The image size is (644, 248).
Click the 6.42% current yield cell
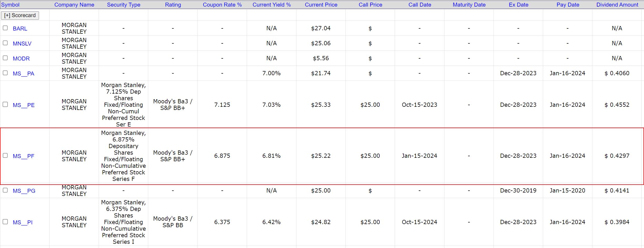click(x=271, y=222)
